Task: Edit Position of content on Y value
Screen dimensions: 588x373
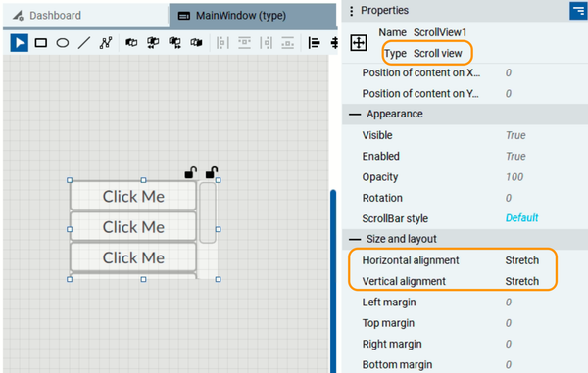Action: click(508, 94)
